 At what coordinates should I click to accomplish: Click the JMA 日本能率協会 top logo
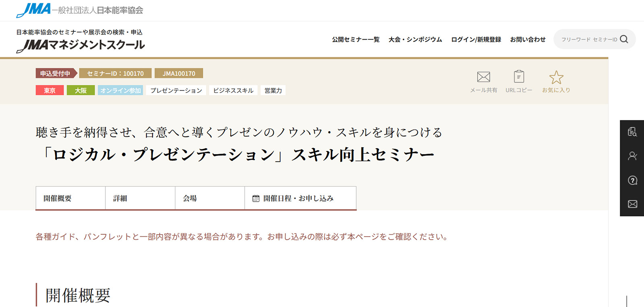point(80,10)
